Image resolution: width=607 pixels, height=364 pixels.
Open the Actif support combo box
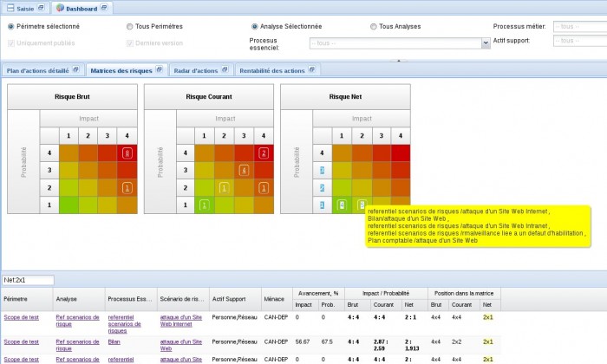click(x=580, y=41)
